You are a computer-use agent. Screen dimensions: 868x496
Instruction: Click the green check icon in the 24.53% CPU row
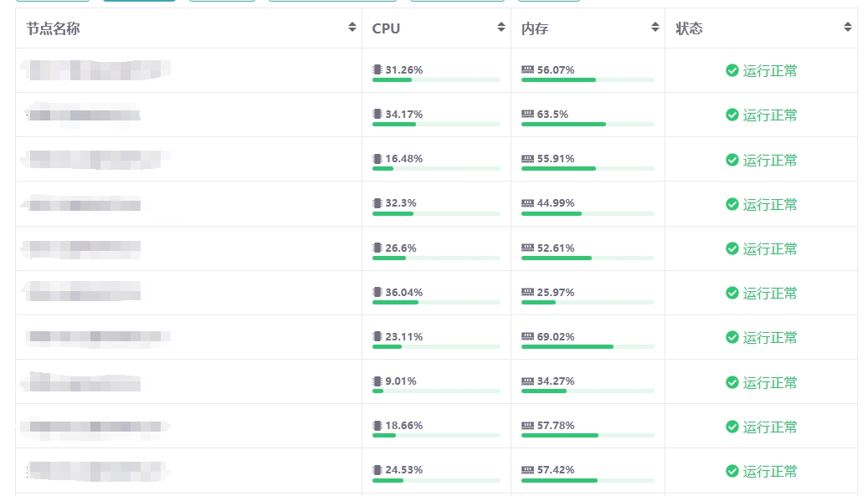[x=732, y=471]
